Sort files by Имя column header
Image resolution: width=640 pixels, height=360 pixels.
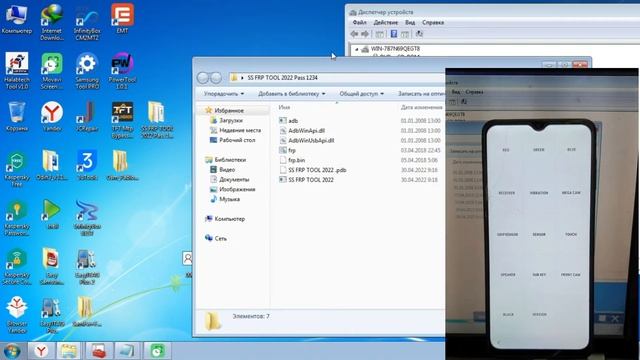pyautogui.click(x=284, y=107)
